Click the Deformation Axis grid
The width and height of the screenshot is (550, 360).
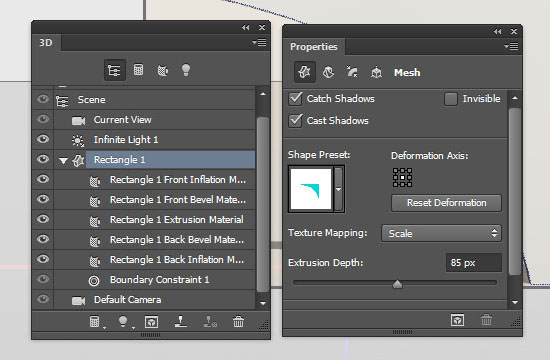pos(402,177)
